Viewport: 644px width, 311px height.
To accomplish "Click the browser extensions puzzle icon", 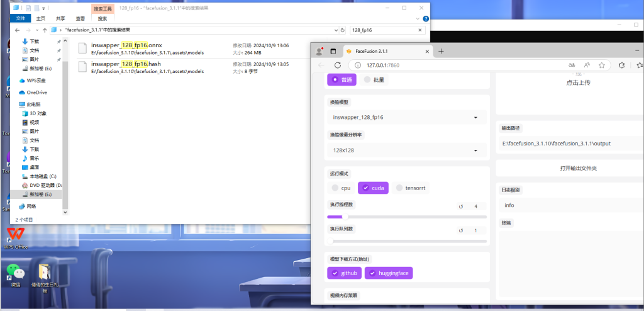I will point(621,65).
